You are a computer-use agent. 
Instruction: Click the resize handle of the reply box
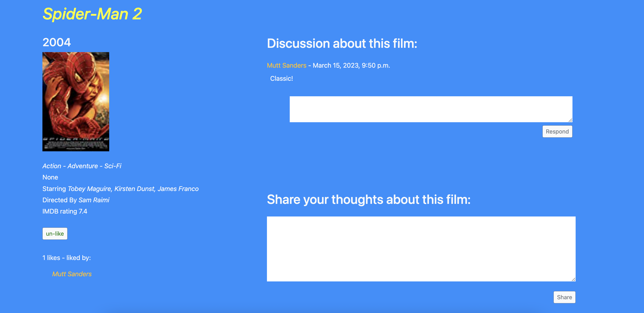[570, 120]
